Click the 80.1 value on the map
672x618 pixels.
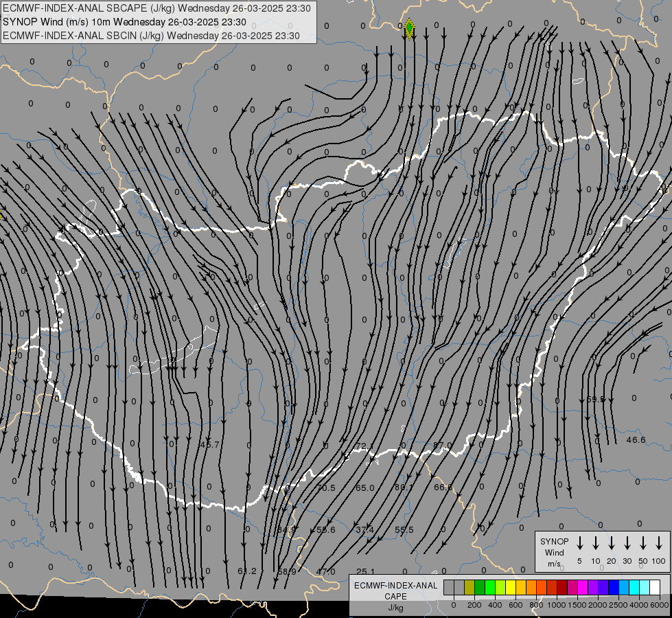pyautogui.click(x=404, y=487)
